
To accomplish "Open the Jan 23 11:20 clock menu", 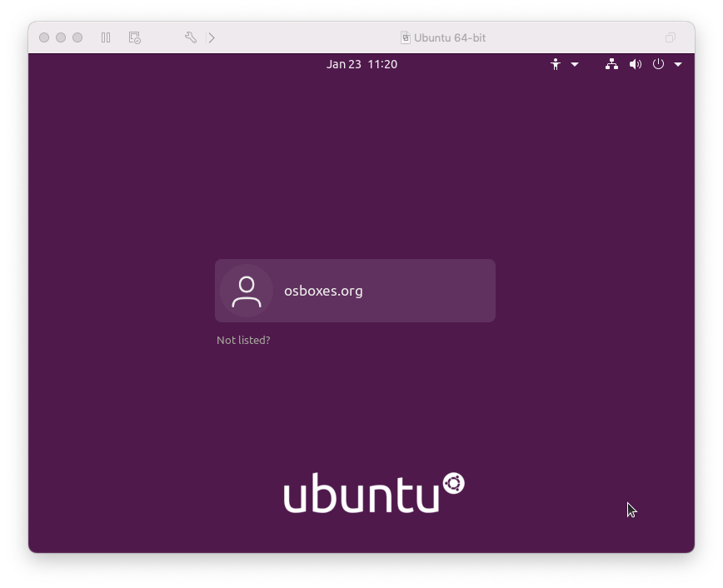I will pos(361,64).
